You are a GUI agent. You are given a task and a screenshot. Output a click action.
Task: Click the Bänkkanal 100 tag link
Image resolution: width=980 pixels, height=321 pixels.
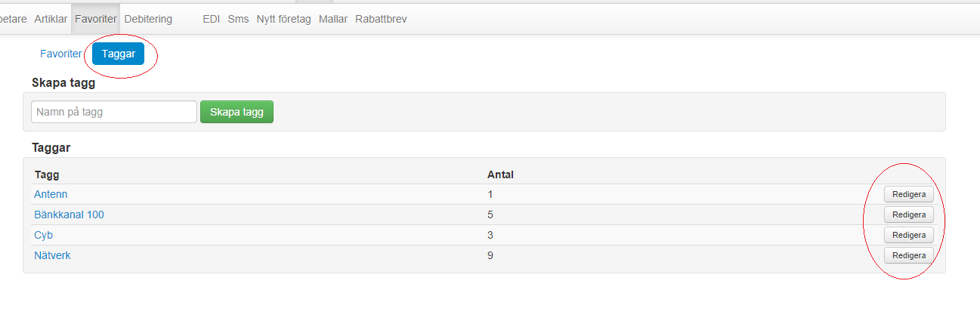[69, 215]
